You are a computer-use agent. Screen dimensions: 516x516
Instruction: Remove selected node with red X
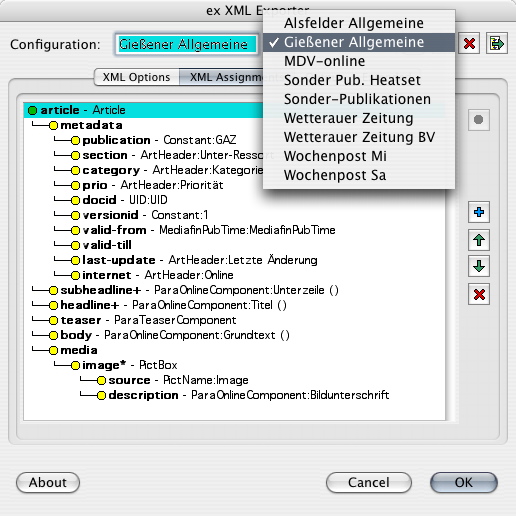point(479,294)
